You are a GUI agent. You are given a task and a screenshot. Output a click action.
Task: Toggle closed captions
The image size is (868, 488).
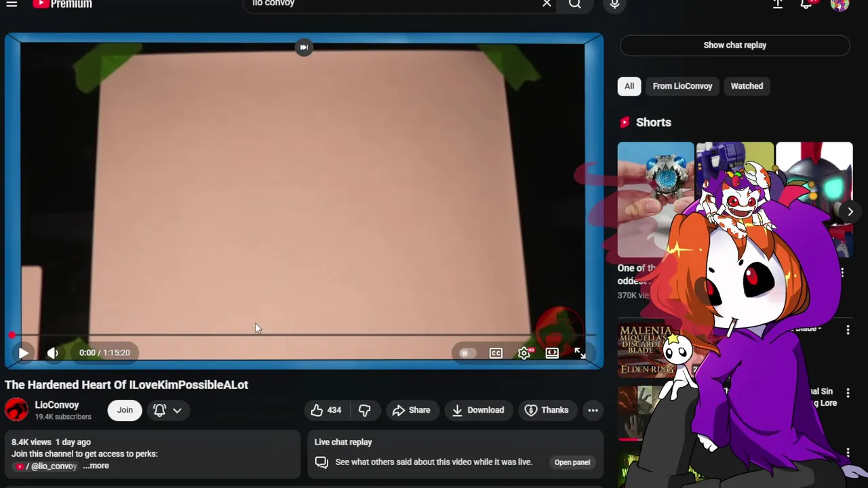pos(496,353)
